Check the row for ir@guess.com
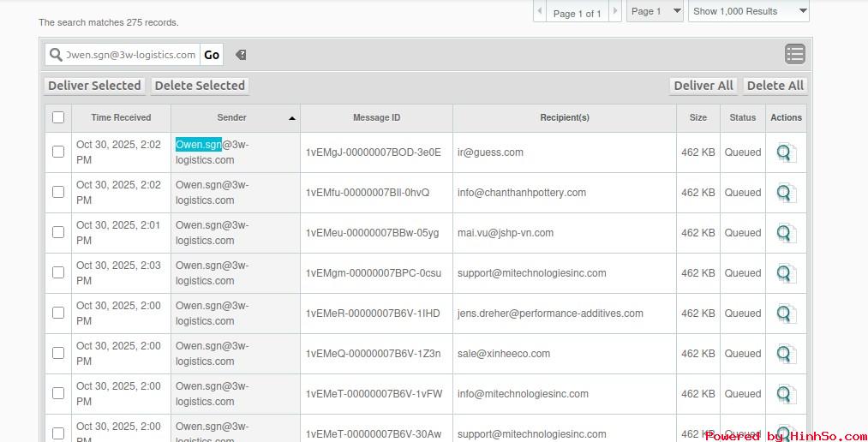The height and width of the screenshot is (442, 868). click(58, 152)
